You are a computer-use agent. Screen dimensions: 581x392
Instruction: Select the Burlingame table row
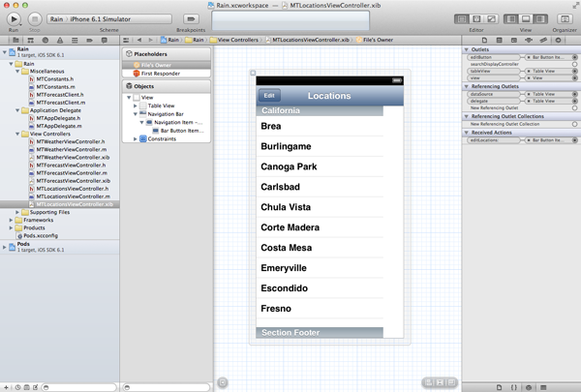pyautogui.click(x=320, y=146)
